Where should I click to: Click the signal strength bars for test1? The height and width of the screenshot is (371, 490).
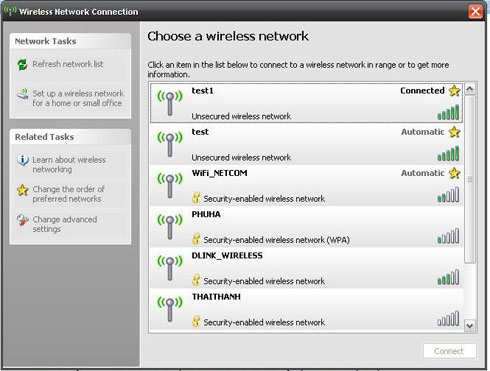click(x=448, y=112)
